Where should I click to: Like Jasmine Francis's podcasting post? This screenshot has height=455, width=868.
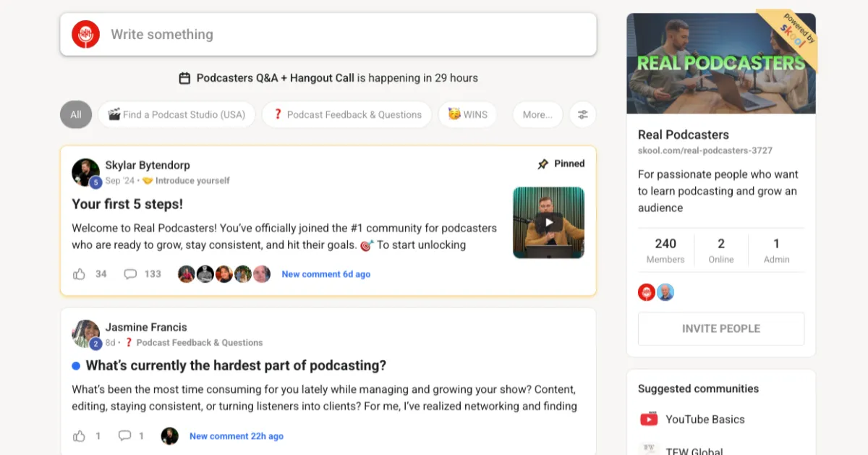coord(80,436)
